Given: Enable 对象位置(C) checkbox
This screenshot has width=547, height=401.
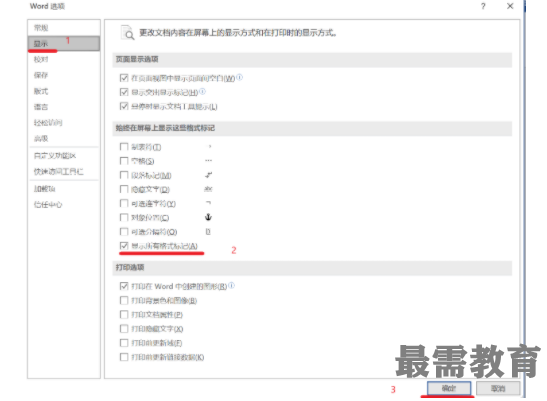Looking at the screenshot, I should (x=124, y=217).
